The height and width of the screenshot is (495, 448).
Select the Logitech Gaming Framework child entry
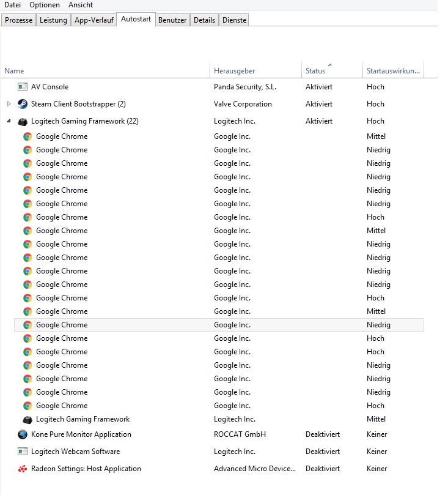pyautogui.click(x=219, y=419)
